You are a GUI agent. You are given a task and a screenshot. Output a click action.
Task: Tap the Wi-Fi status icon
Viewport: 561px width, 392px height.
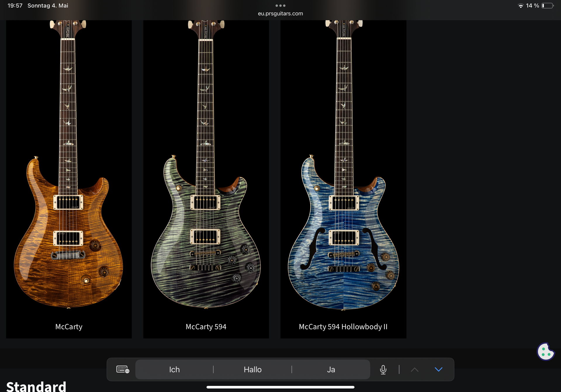click(520, 6)
